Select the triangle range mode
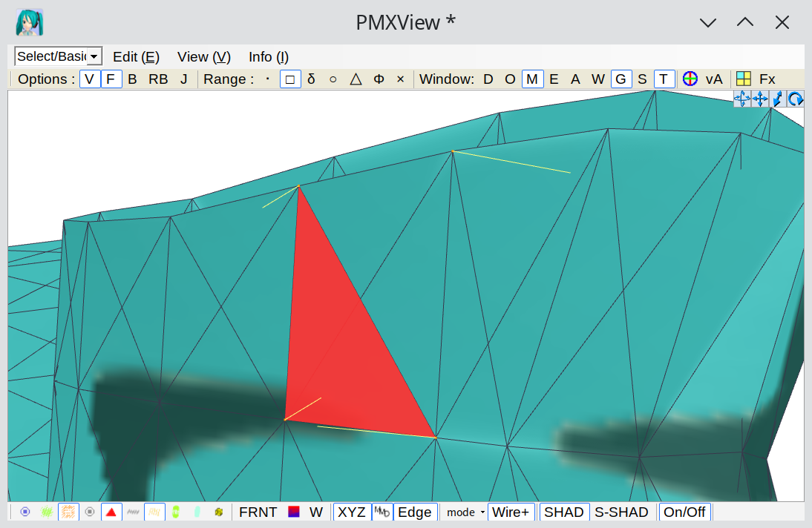Viewport: 812px width, 528px height. [356, 79]
